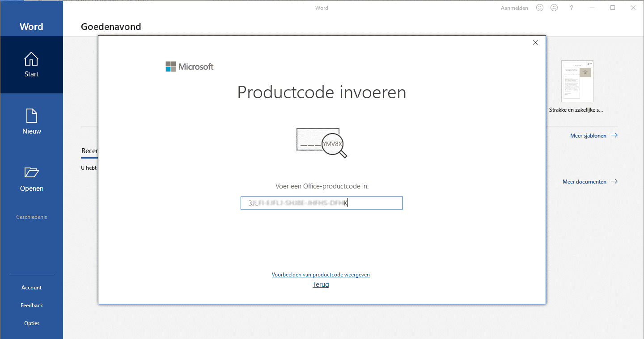Open the help question mark icon
The width and height of the screenshot is (644, 339).
(x=571, y=8)
